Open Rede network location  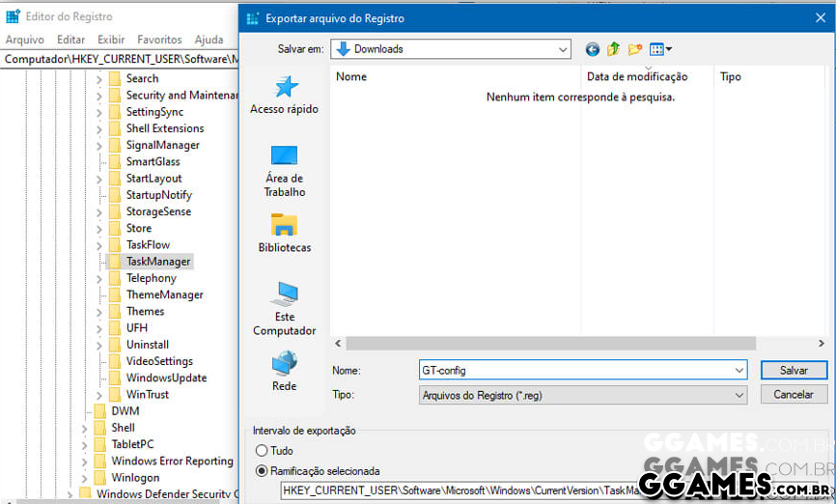pos(284,371)
